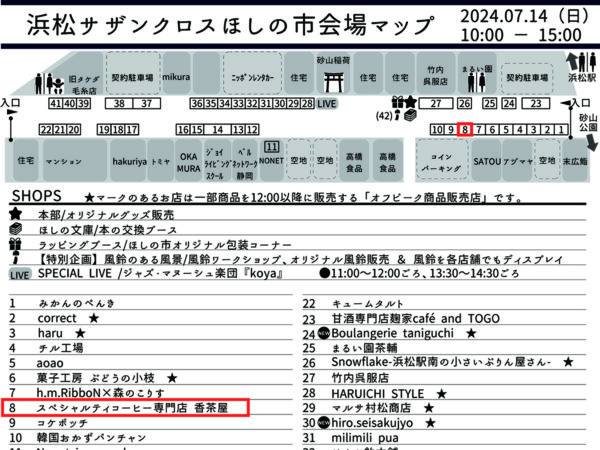
Task: Click the OKA MURA building block
Action: [x=189, y=161]
